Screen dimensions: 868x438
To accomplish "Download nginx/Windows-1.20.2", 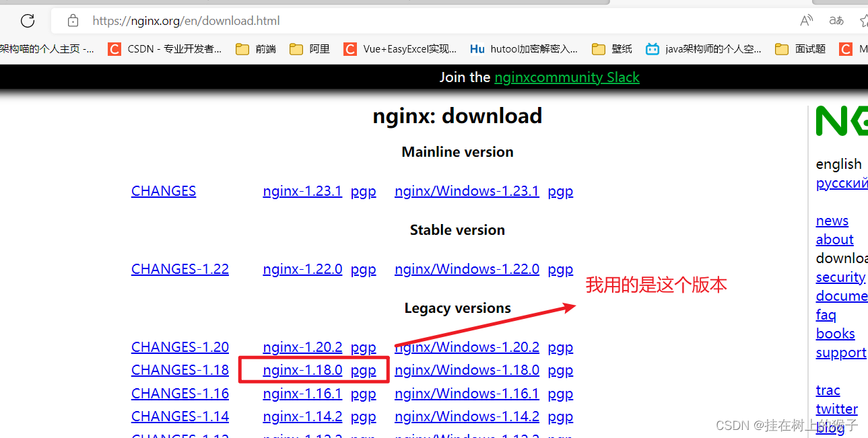I will click(467, 347).
